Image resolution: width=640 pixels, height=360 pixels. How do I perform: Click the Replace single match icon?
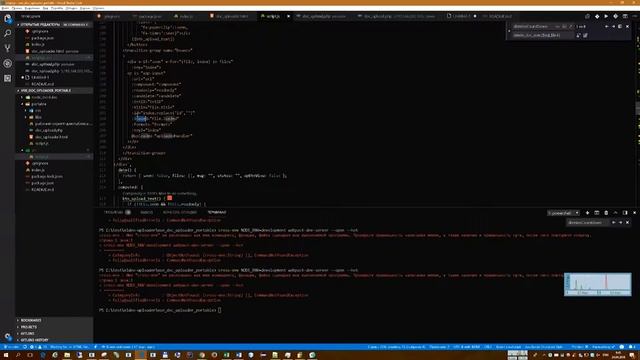coord(578,36)
